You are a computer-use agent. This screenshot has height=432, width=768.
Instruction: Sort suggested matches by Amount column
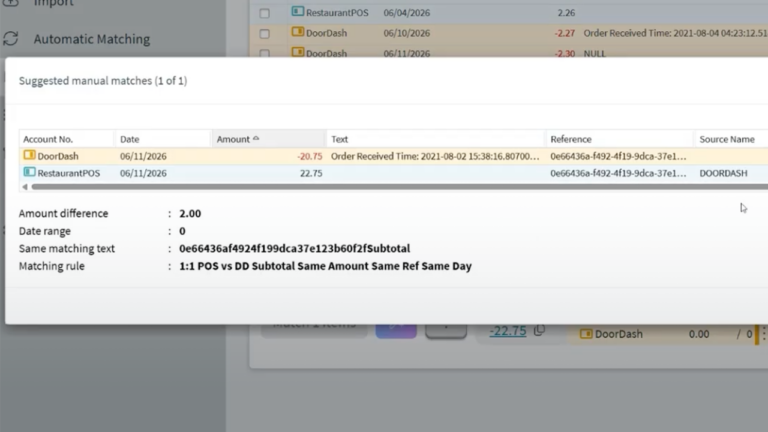tap(269, 139)
